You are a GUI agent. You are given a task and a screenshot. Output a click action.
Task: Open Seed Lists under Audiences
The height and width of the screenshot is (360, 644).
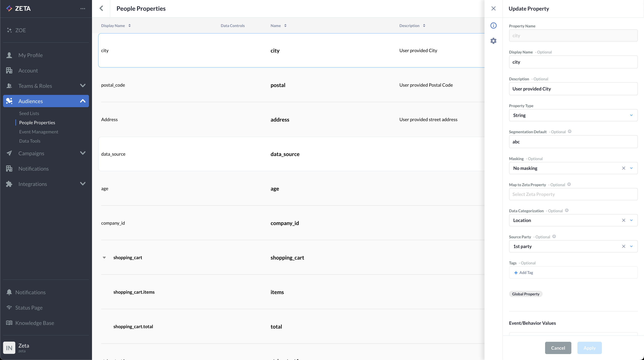[x=29, y=113]
